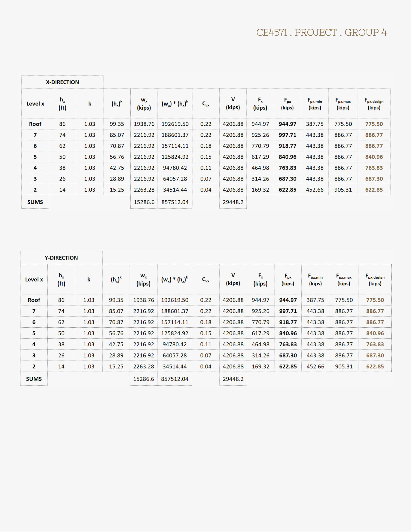The image size is (411, 532).
Task: Select Y-direction level 7 Fpx value 997.71
Action: click(x=288, y=311)
